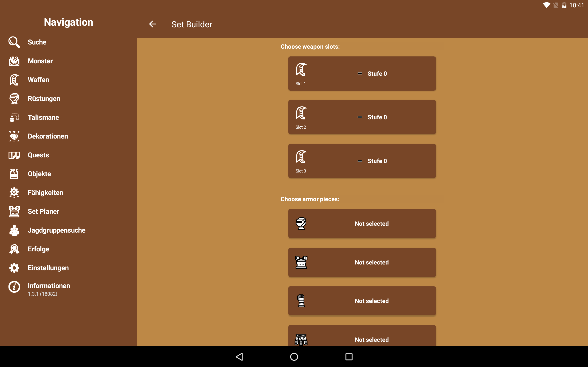Select Rüstungen in navigation menu
The width and height of the screenshot is (588, 367).
coord(44,99)
